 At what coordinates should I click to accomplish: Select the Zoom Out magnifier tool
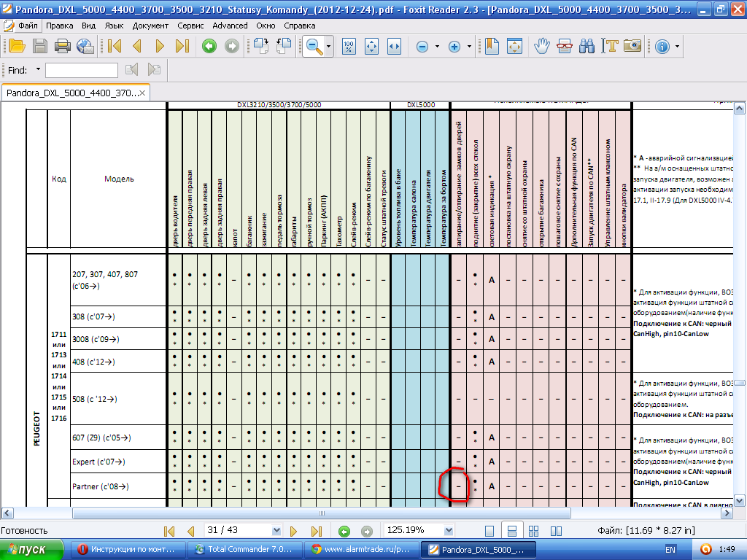pos(314,46)
